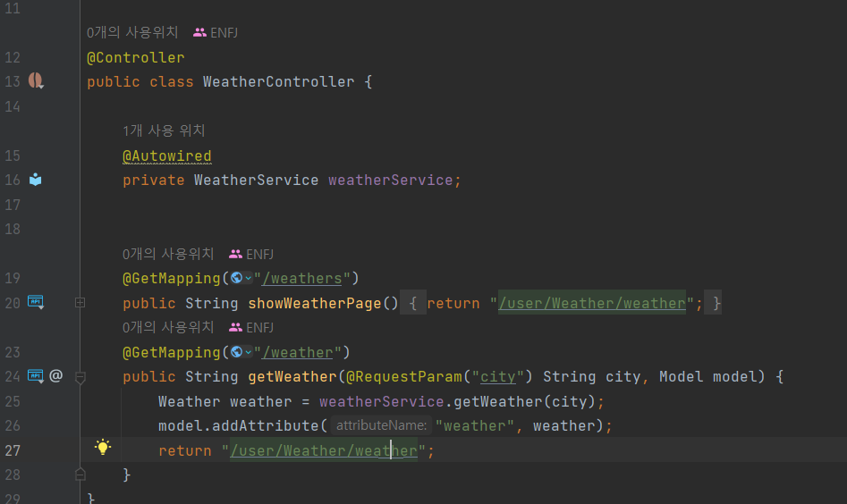Click the weatherService field name on line 16
Viewport: 847px width, 504px height.
391,181
